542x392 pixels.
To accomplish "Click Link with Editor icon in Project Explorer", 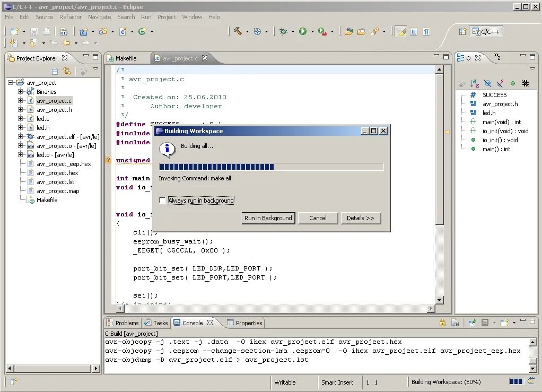I will 67,71.
